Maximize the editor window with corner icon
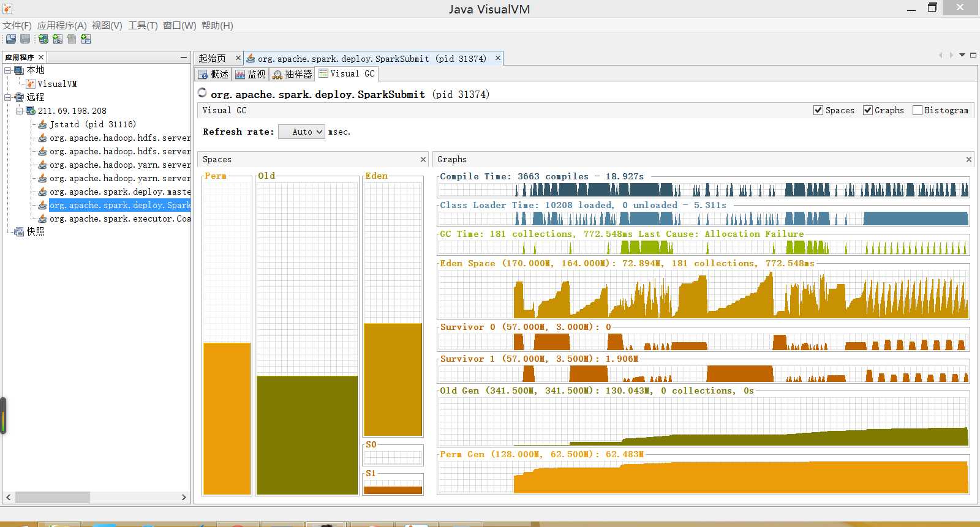 coord(973,55)
